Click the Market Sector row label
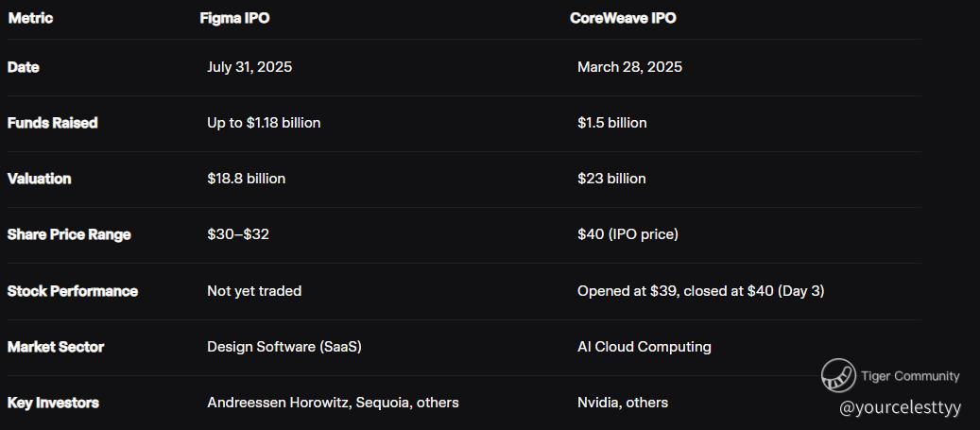 pyautogui.click(x=56, y=347)
